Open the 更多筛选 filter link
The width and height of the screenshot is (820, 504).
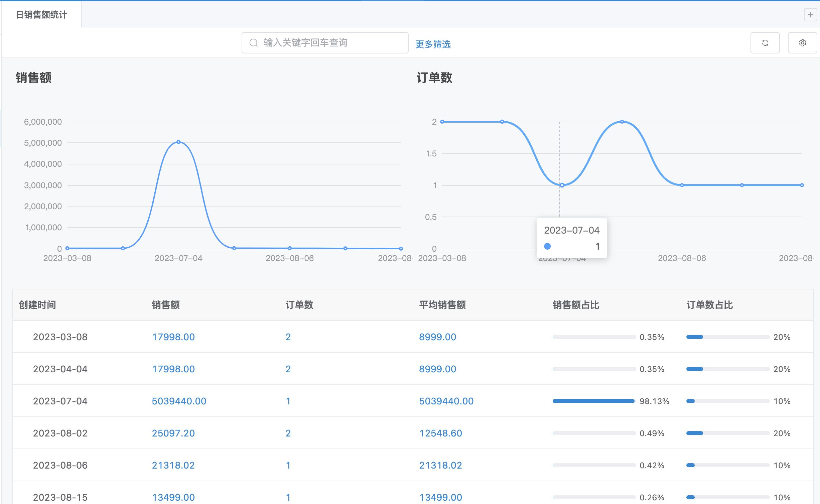pyautogui.click(x=433, y=44)
